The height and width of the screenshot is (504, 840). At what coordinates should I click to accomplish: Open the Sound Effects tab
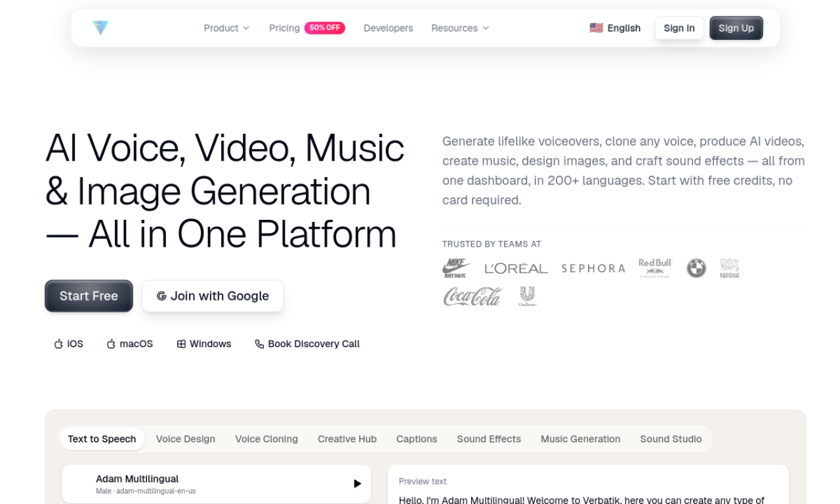[489, 439]
